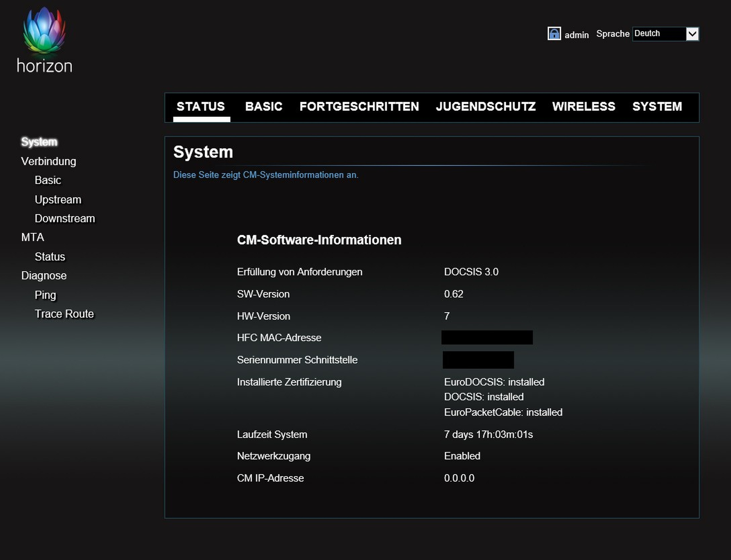Image resolution: width=731 pixels, height=560 pixels.
Task: Open the Sprache language dropdown arrow
Action: 692,34
